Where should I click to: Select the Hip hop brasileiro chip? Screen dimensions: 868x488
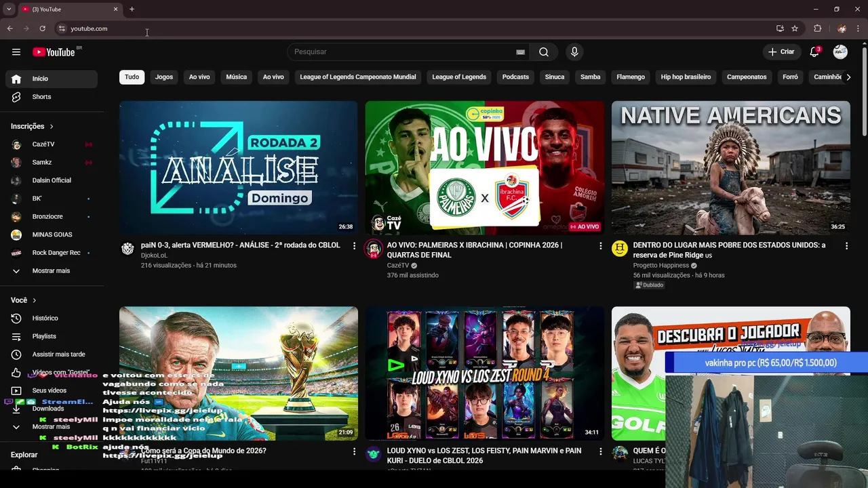click(x=686, y=77)
